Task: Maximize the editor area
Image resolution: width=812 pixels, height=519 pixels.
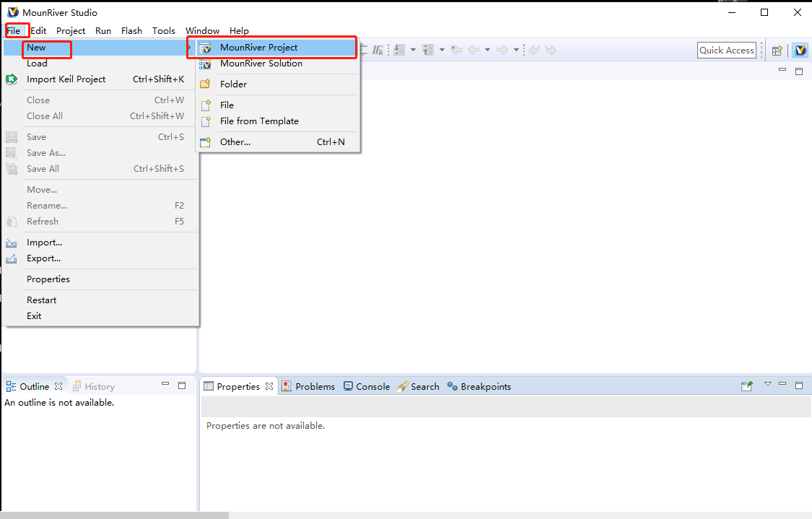Action: tap(799, 71)
